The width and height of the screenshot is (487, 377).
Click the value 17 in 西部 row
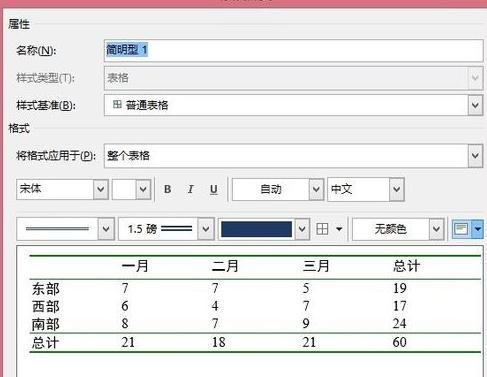399,306
